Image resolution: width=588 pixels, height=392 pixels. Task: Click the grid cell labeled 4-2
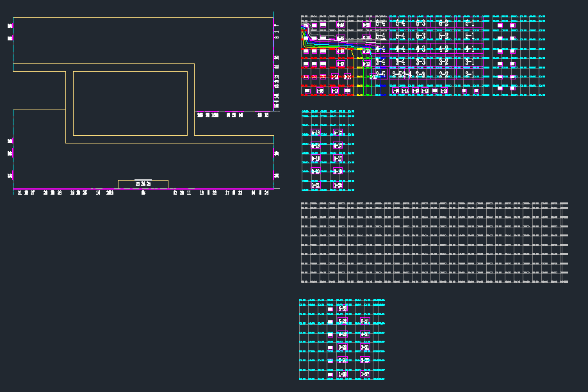(x=444, y=49)
